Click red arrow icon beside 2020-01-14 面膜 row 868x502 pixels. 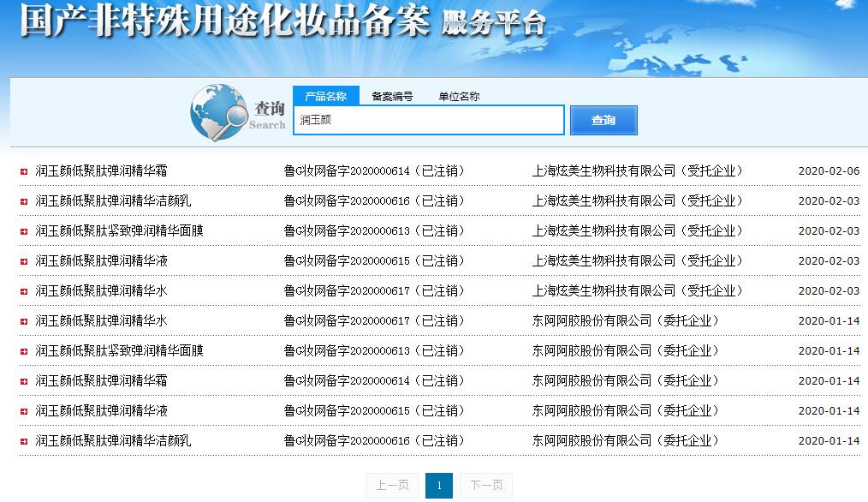pos(24,351)
